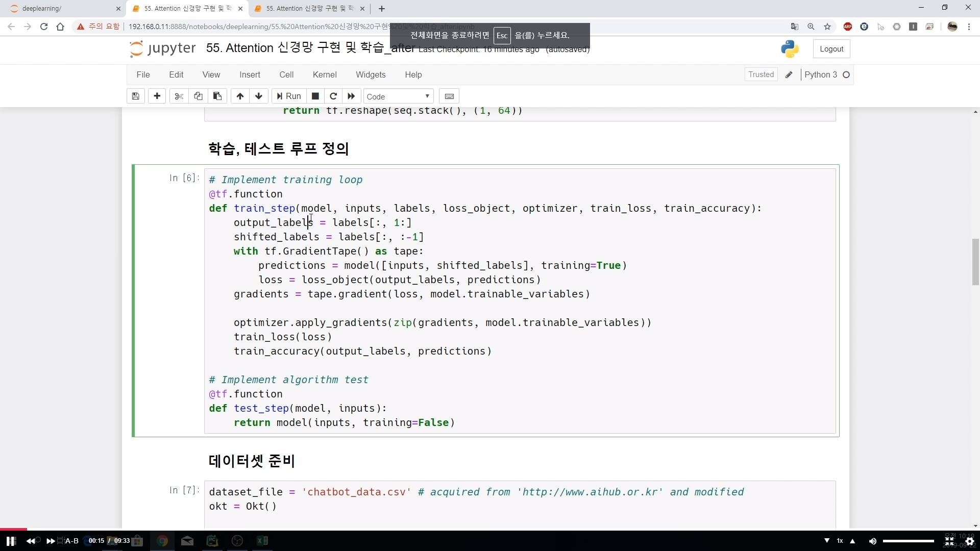980x551 pixels.
Task: Open the Cell menu
Action: (286, 74)
